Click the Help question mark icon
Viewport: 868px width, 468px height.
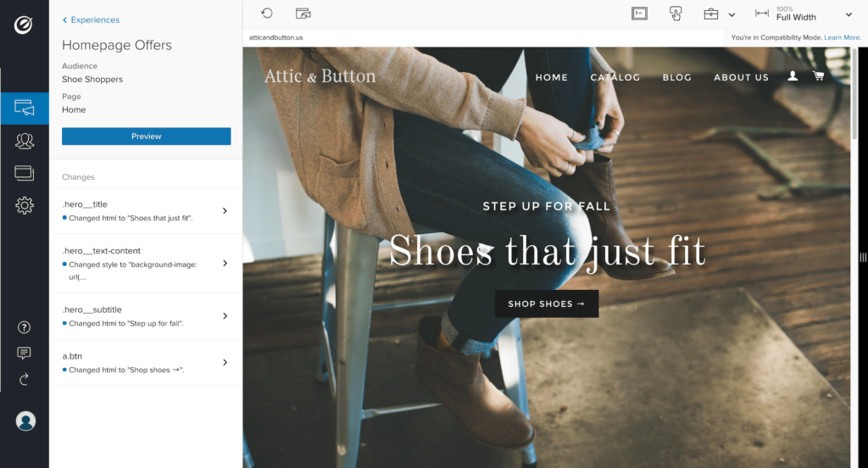(x=25, y=327)
